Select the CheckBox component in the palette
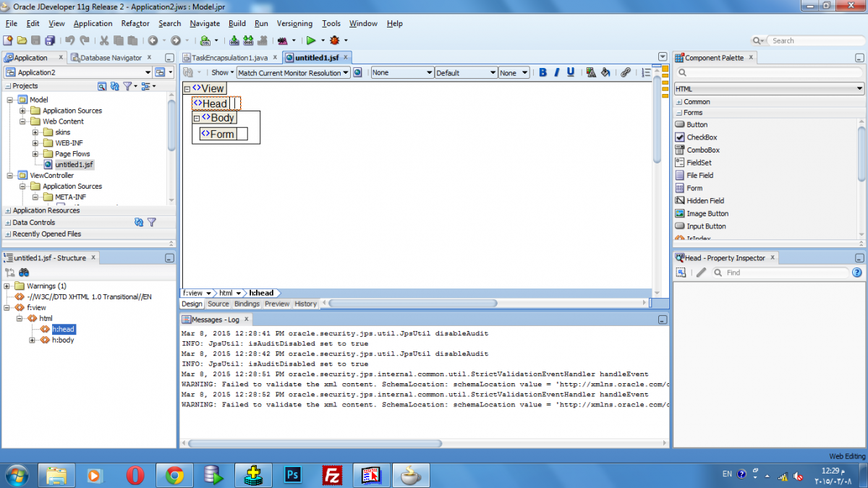This screenshot has width=868, height=488. point(702,137)
